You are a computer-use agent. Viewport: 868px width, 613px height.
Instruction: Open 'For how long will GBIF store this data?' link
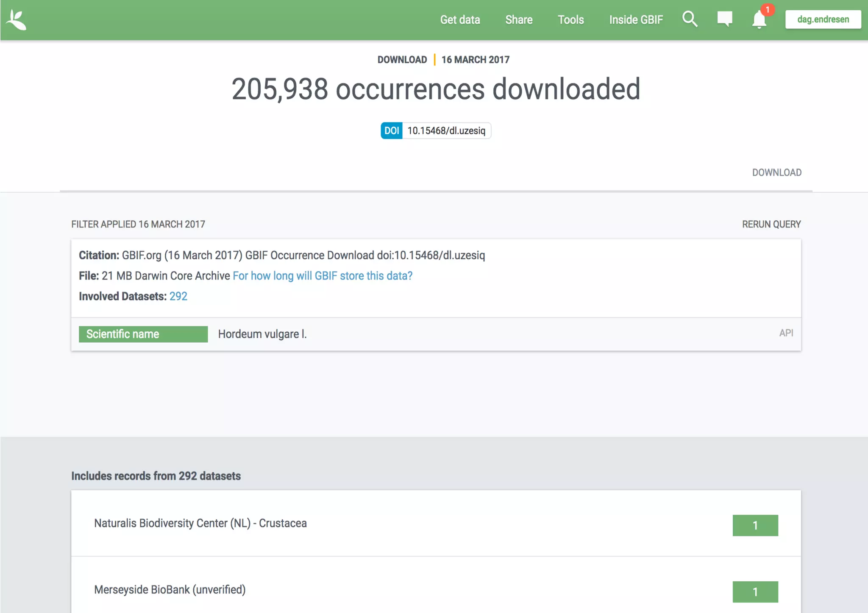point(323,276)
